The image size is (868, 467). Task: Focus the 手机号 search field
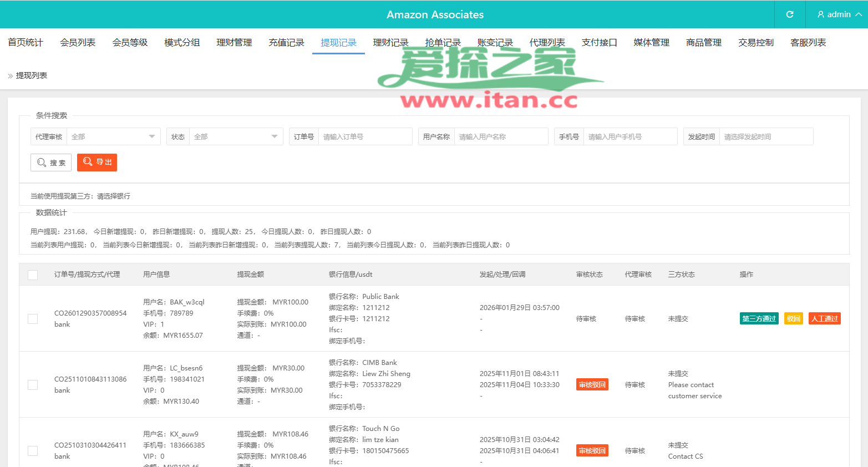(x=630, y=136)
